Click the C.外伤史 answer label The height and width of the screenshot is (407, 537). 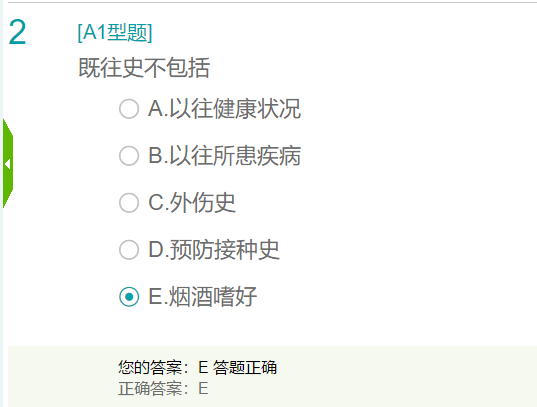pyautogui.click(x=192, y=203)
